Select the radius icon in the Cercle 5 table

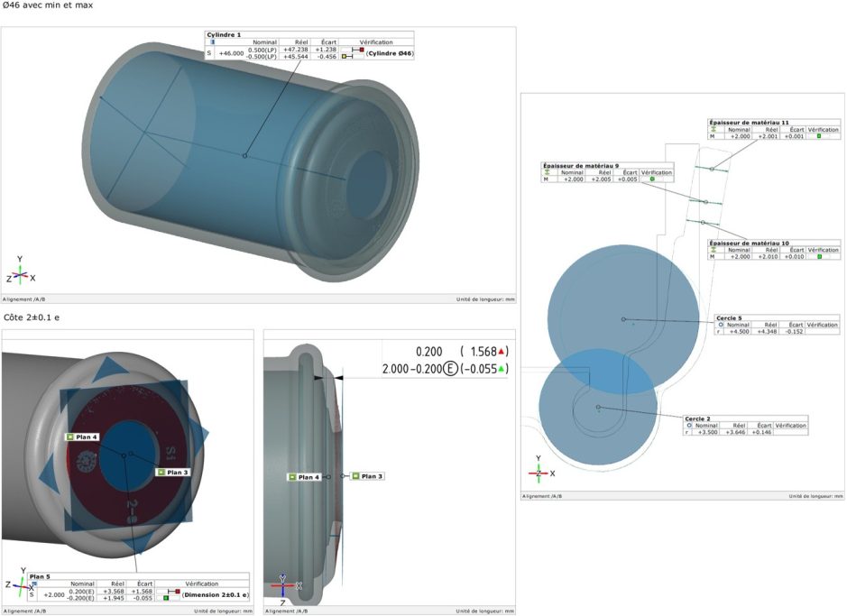(x=721, y=325)
